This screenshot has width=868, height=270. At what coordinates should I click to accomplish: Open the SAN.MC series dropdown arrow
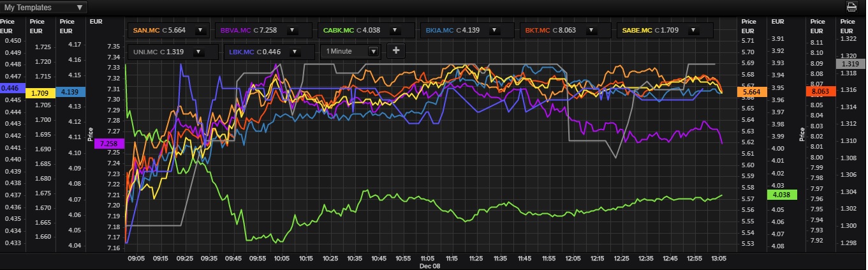200,30
